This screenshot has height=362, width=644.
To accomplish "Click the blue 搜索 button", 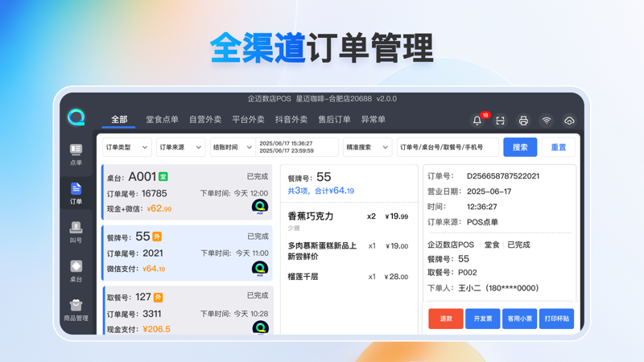I will (520, 147).
